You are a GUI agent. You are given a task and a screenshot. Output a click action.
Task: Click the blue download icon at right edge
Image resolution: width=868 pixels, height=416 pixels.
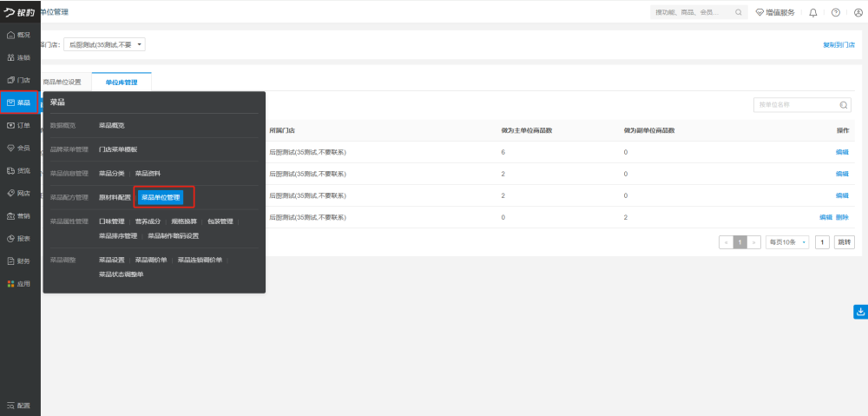[x=860, y=312]
